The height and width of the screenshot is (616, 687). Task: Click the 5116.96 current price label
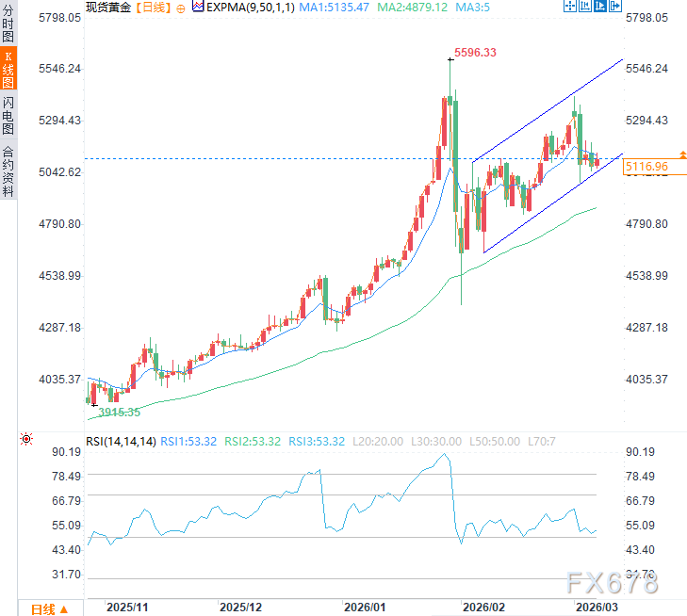647,167
